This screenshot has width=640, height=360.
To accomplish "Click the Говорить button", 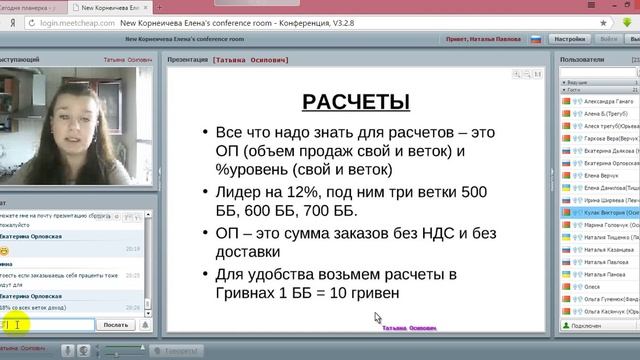I will [x=176, y=351].
